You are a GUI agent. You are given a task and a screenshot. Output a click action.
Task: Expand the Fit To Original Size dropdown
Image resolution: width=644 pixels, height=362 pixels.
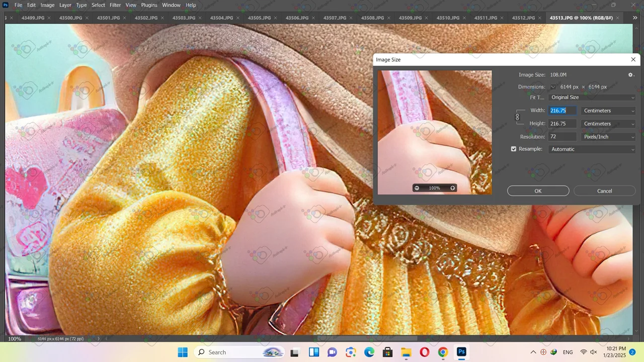pos(592,98)
